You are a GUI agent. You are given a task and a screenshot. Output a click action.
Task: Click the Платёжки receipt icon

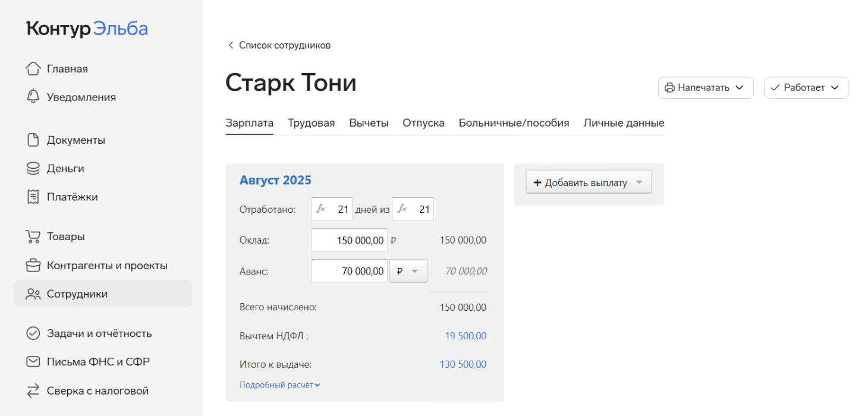pos(33,197)
